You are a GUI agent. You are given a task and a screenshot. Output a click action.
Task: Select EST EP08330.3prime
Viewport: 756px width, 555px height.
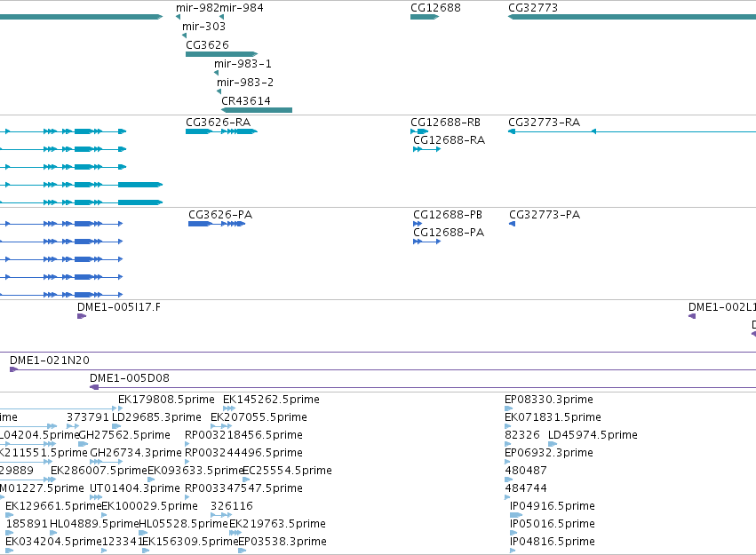coord(549,400)
